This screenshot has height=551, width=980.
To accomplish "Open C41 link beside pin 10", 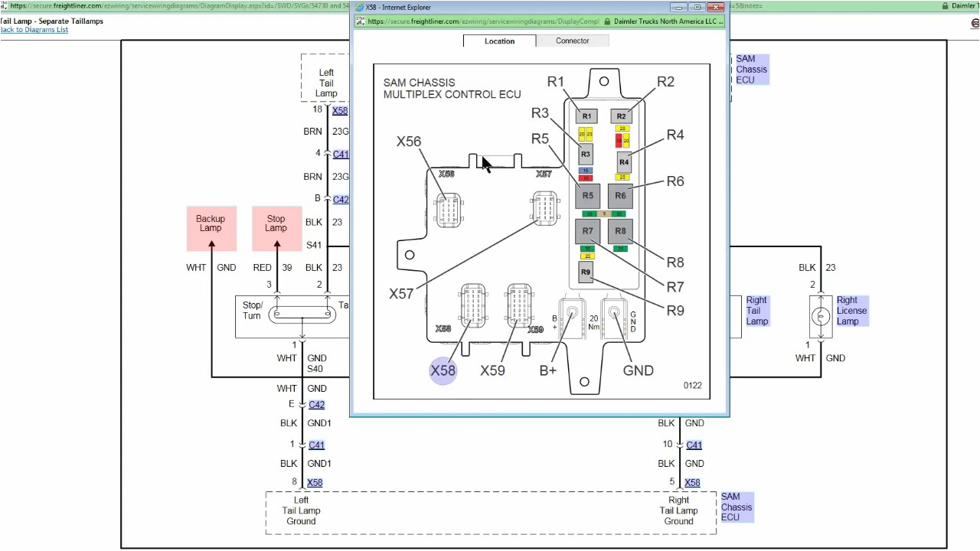I will coord(694,445).
